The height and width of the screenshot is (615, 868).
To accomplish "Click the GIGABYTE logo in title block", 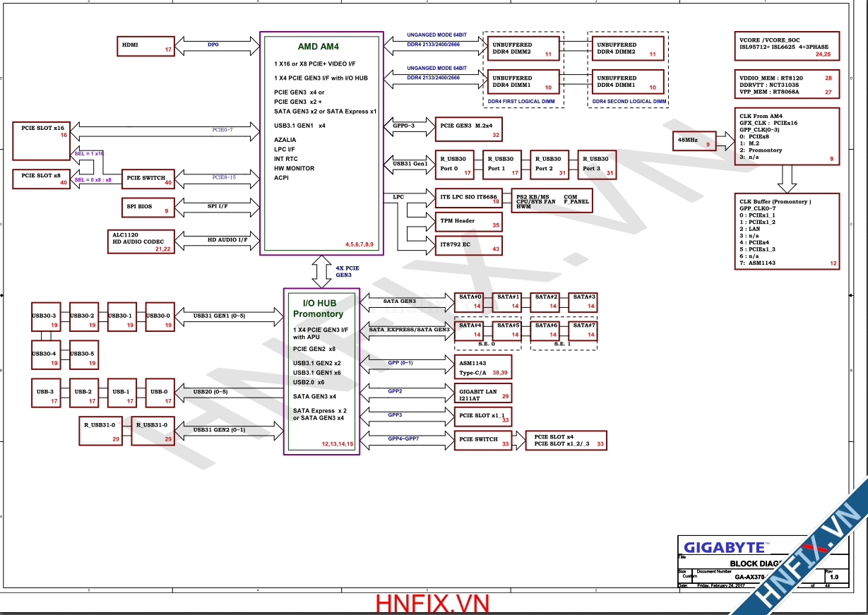I will pos(725,547).
